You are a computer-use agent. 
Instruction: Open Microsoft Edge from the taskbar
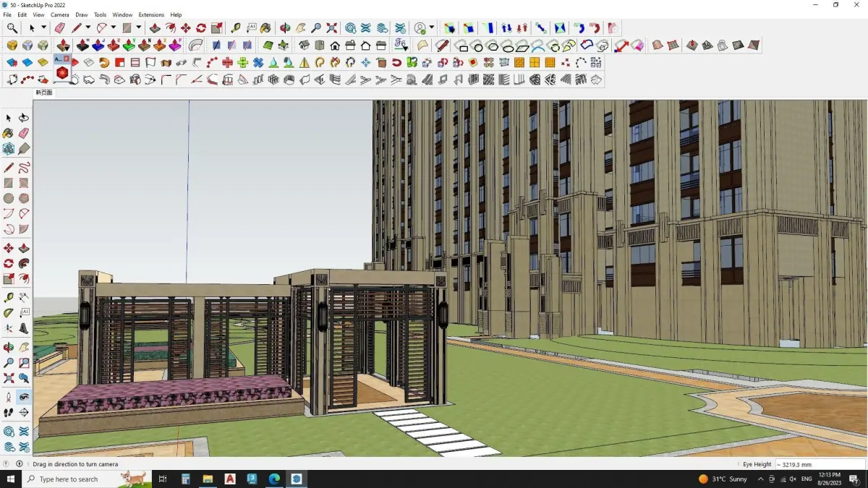click(x=274, y=479)
